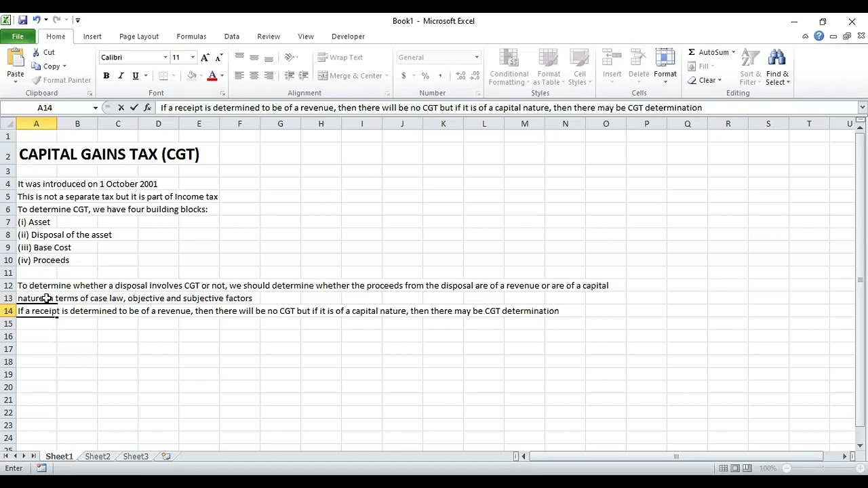Open AutoSum dropdown arrow

[733, 52]
